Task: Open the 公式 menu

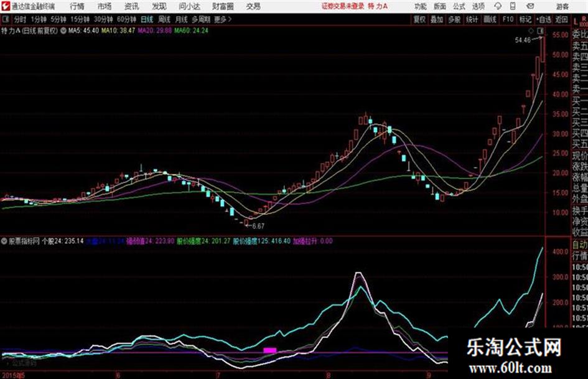Action: point(459,6)
